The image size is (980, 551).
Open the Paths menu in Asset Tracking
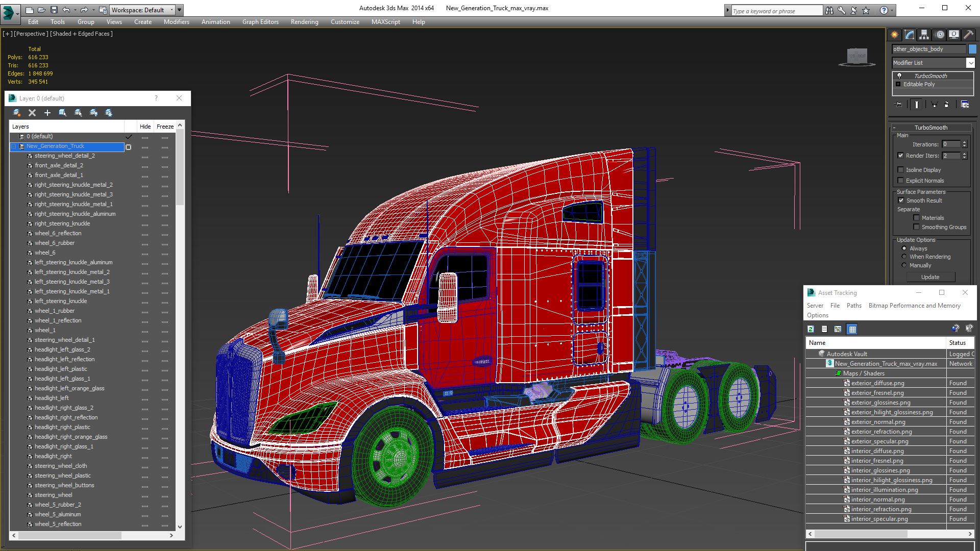point(854,306)
